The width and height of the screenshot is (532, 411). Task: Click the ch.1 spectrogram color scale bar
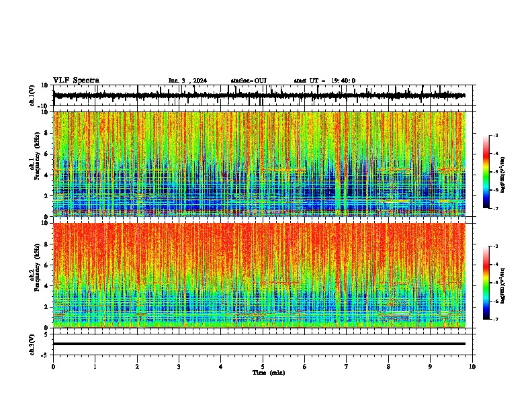click(486, 172)
